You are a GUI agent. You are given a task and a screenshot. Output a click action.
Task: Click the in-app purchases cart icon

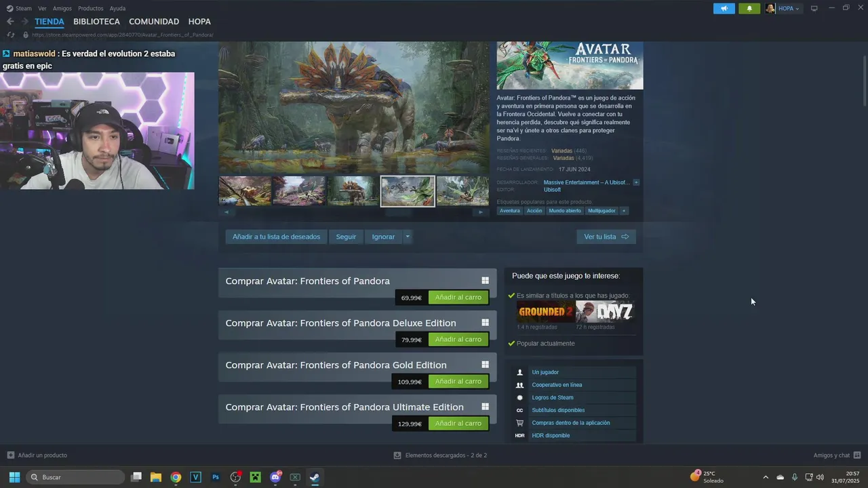520,423
